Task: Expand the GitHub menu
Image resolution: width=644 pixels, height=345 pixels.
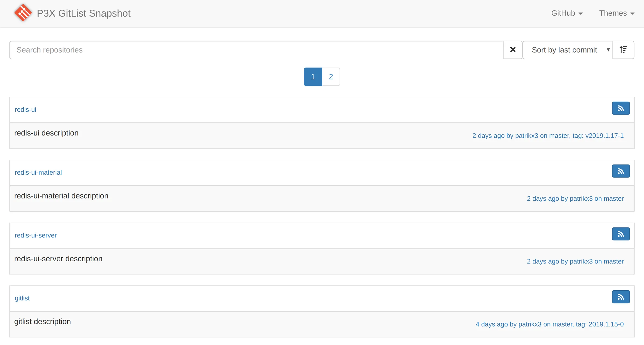Action: tap(566, 13)
